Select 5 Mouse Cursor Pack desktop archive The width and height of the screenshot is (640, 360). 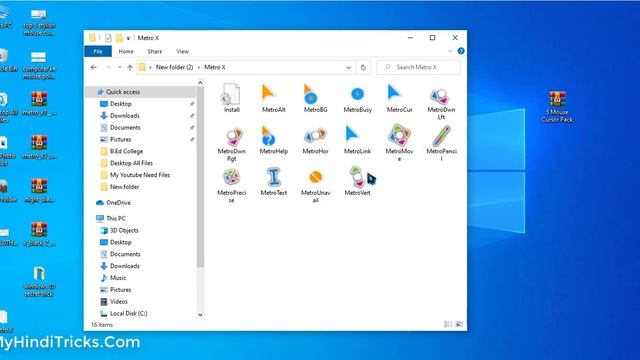(557, 107)
